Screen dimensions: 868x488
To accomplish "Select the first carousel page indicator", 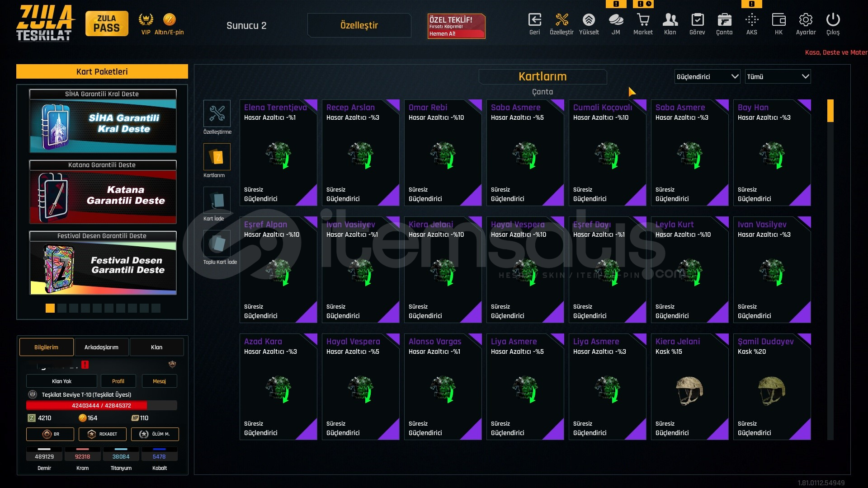I will (50, 308).
